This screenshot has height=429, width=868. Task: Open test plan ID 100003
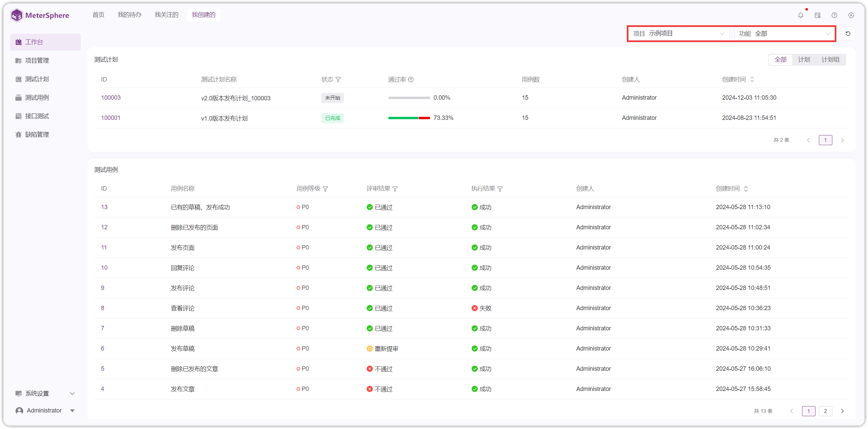pos(111,97)
